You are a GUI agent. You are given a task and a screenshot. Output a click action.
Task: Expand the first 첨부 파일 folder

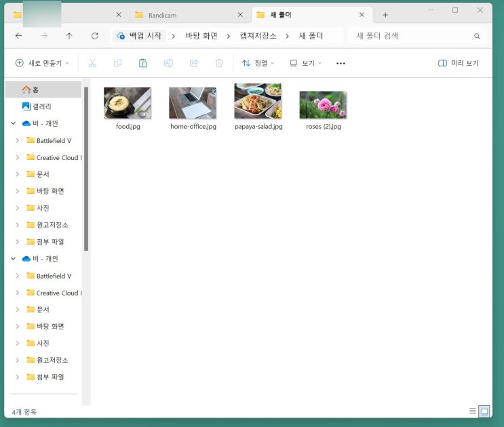pyautogui.click(x=18, y=241)
